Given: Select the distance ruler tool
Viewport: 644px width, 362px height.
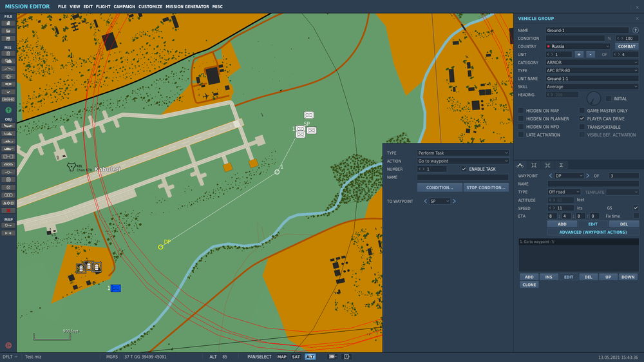Looking at the screenshot, I should [8, 233].
